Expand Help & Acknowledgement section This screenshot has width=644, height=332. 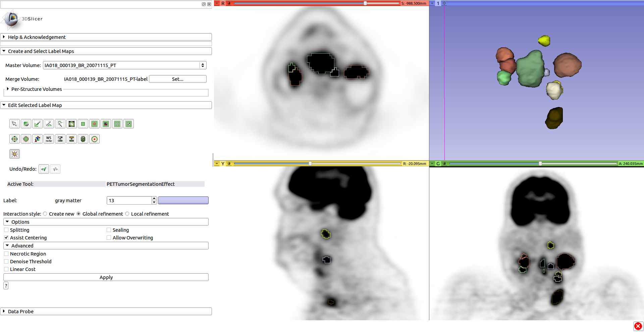pyautogui.click(x=4, y=37)
